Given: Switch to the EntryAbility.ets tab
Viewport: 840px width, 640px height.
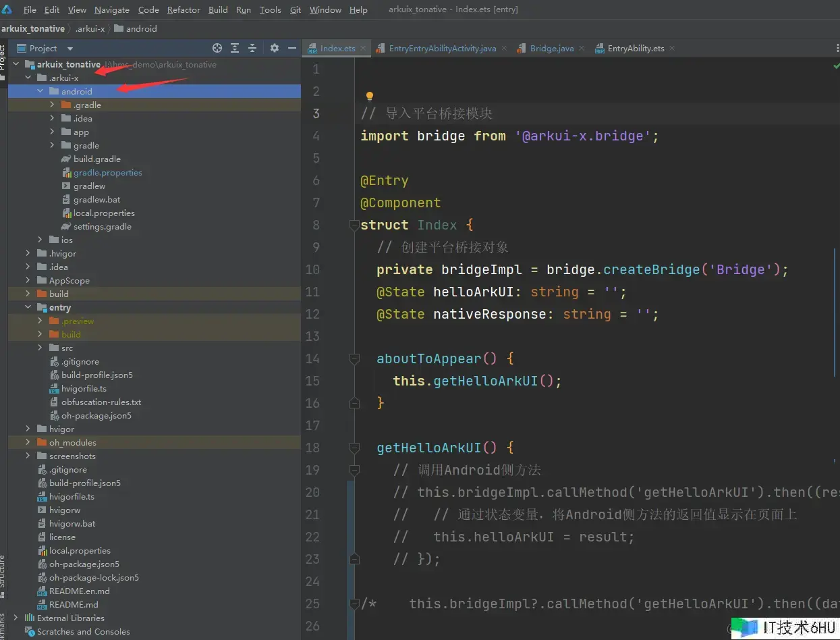Looking at the screenshot, I should (636, 49).
